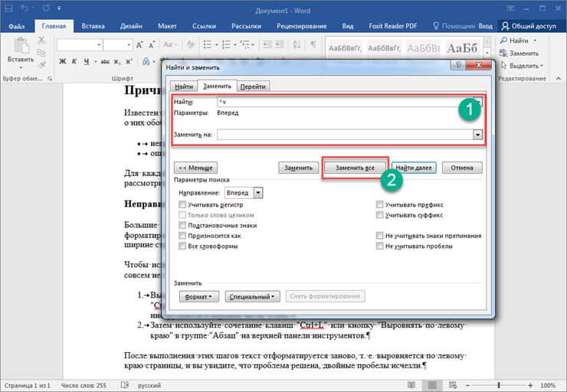Switch to the Перейти tab in dialog
Image resolution: width=567 pixels, height=392 pixels.
(253, 87)
